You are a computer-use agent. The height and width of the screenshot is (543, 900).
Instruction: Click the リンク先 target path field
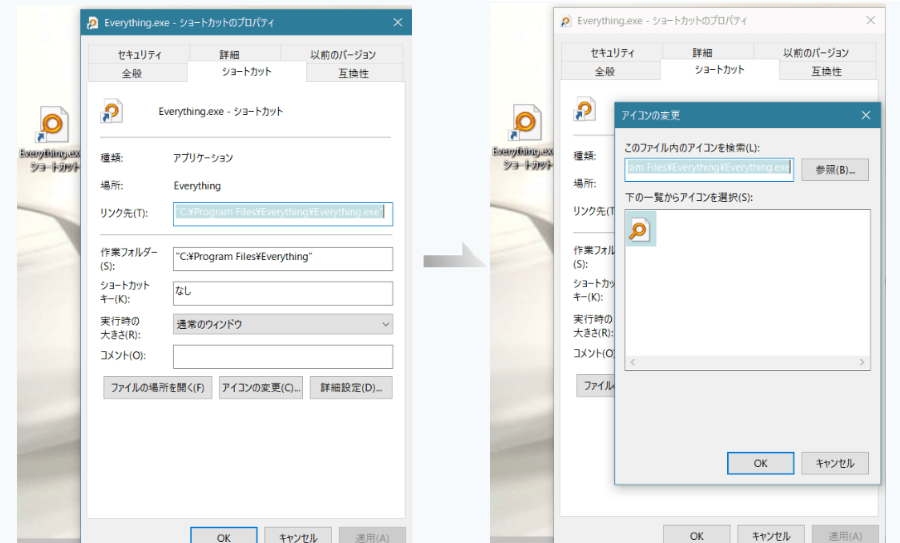coord(283,214)
